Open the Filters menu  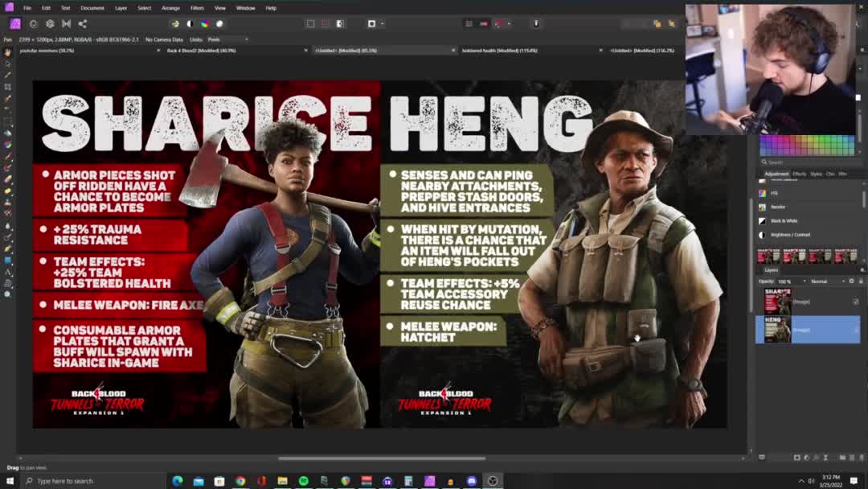click(x=197, y=8)
